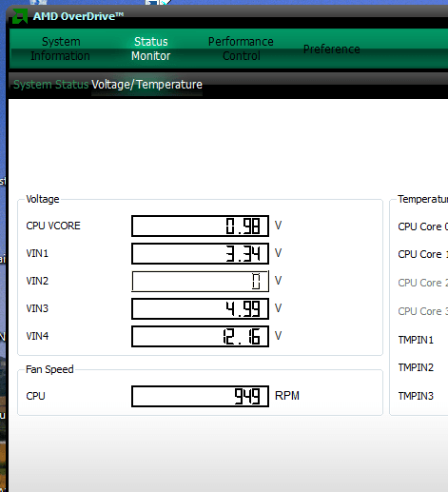Click the CPU label under Fan Speed
Viewport: 448px width, 492px height.
coord(35,396)
